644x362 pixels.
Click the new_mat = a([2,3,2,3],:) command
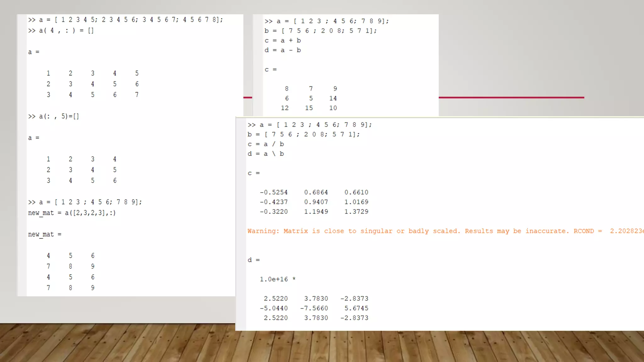(x=72, y=213)
